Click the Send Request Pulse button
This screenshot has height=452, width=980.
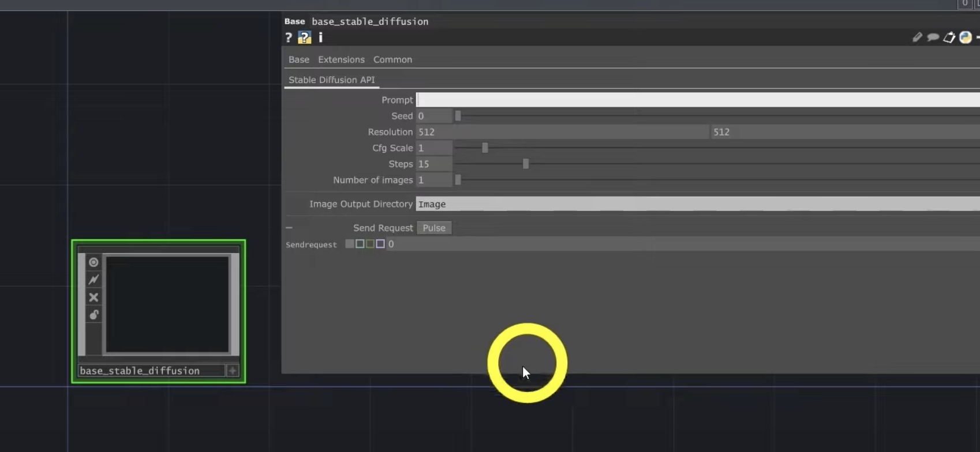(x=434, y=228)
